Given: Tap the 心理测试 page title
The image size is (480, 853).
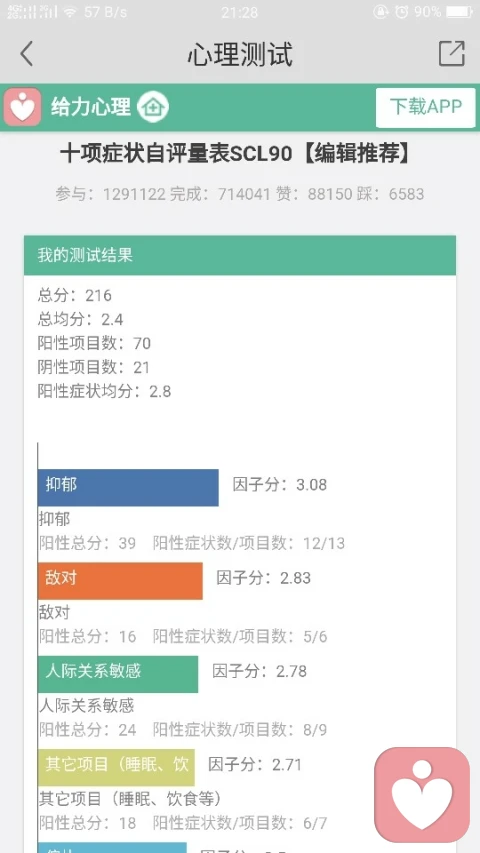Looking at the screenshot, I should click(x=240, y=54).
